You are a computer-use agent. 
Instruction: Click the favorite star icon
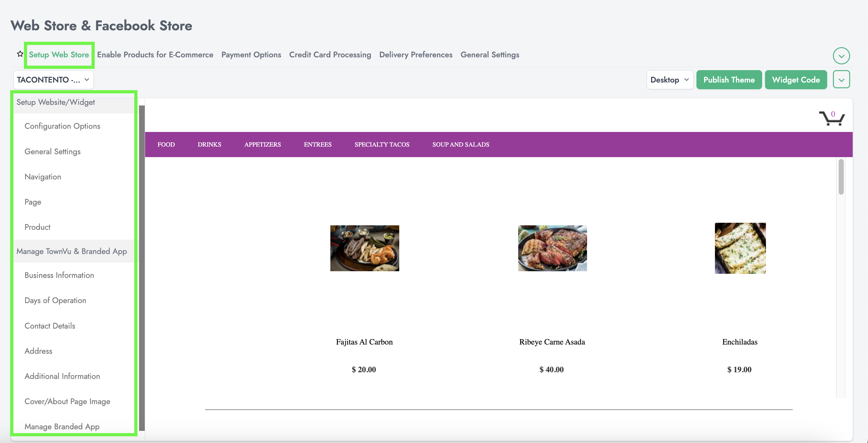click(20, 54)
